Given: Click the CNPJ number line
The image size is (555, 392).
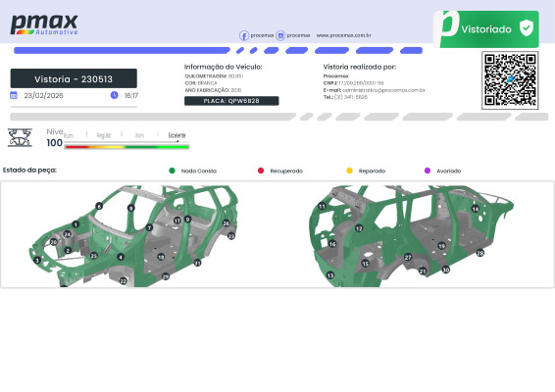Looking at the screenshot, I should coord(354,83).
